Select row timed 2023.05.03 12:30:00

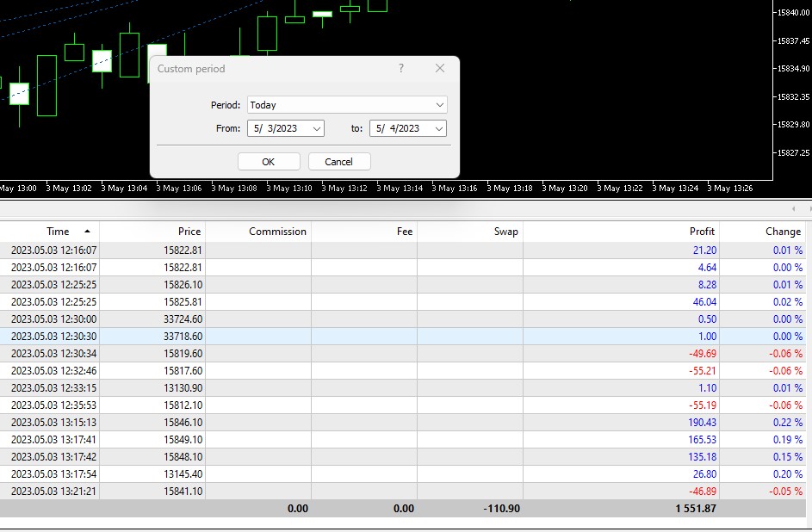(x=403, y=319)
